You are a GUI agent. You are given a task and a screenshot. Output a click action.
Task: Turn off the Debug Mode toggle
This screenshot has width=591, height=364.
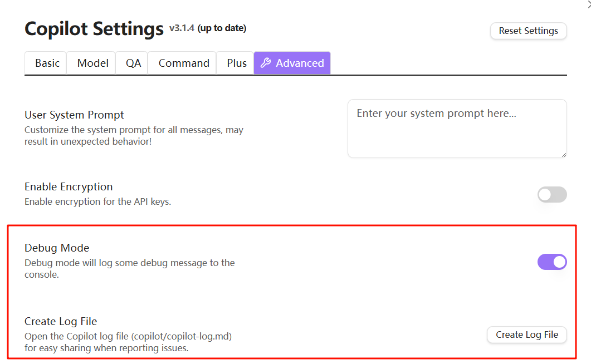551,262
